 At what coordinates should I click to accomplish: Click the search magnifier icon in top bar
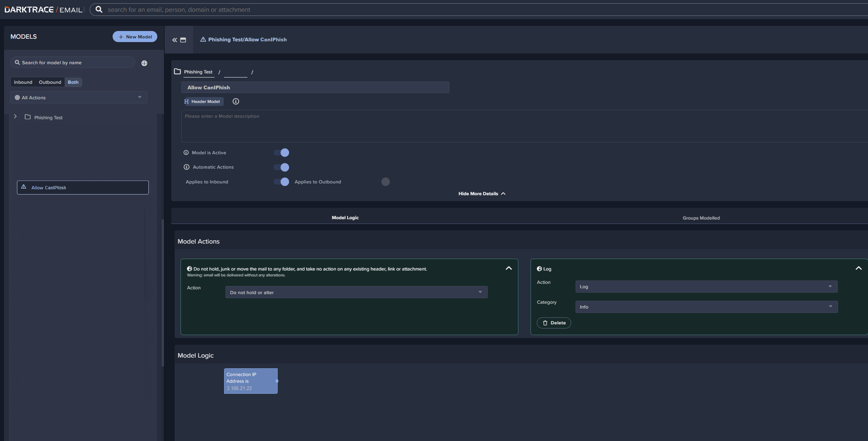[x=99, y=10]
